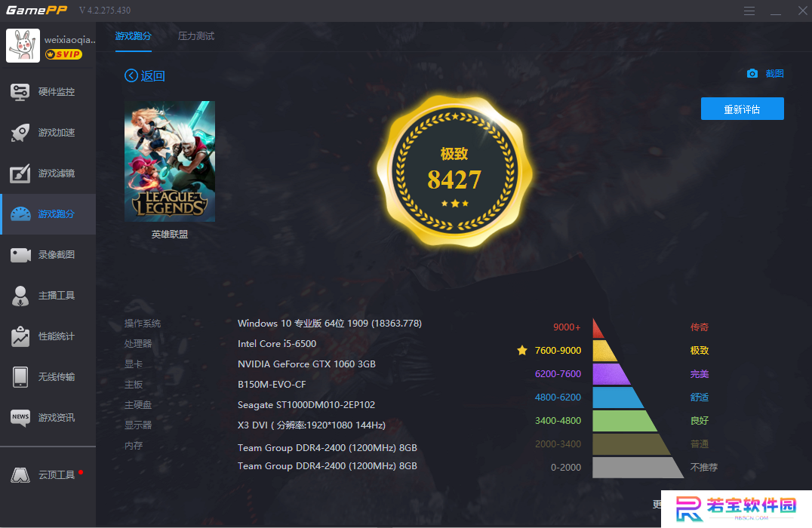
Task: Click the 游戏跑分 gauge icon
Action: [20, 213]
